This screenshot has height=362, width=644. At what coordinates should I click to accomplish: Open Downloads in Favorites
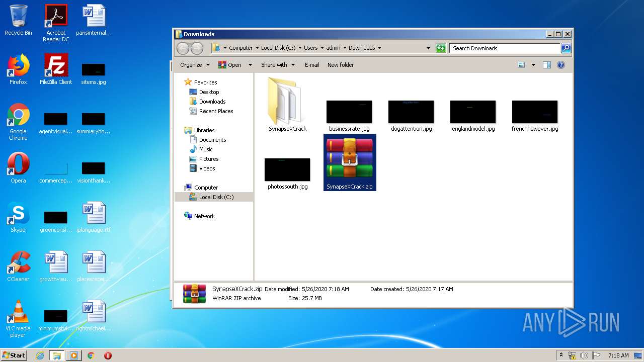click(212, 102)
